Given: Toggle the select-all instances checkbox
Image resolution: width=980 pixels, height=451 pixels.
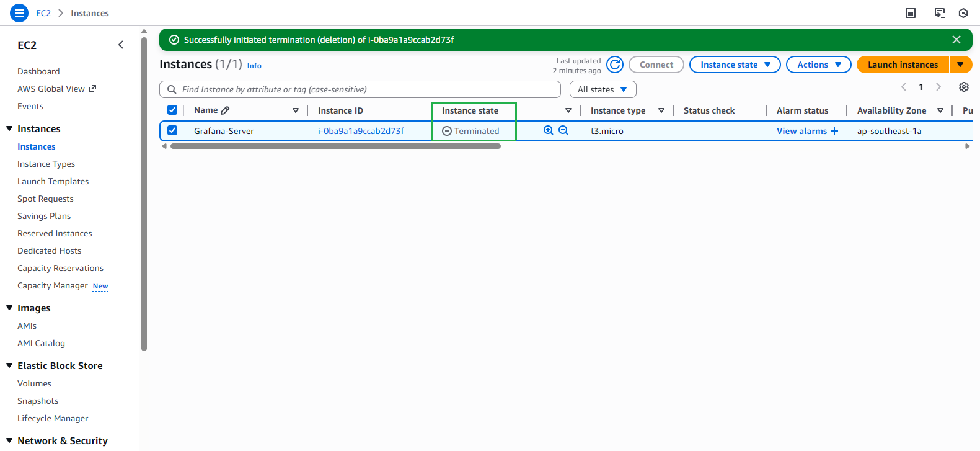Looking at the screenshot, I should pos(172,110).
